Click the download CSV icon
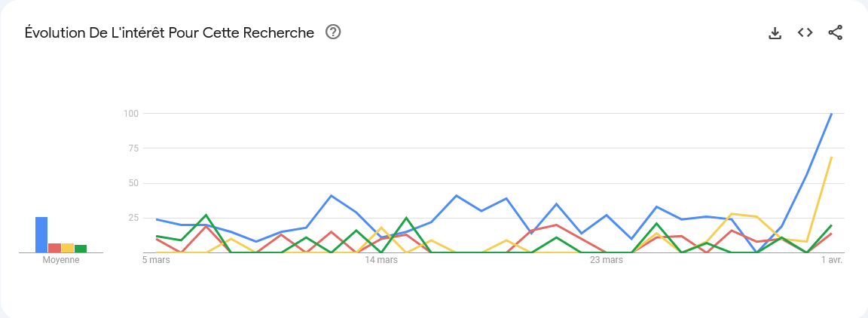The height and width of the screenshot is (318, 868). pyautogui.click(x=775, y=33)
